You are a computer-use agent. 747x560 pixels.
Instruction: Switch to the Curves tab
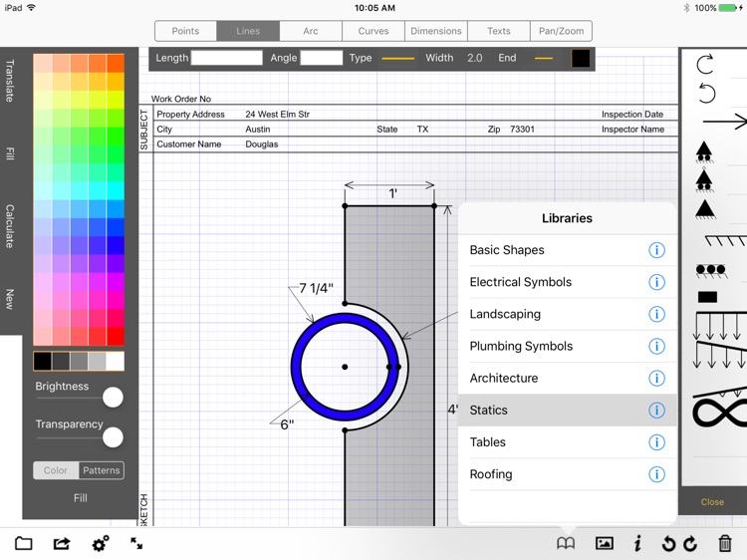373,31
